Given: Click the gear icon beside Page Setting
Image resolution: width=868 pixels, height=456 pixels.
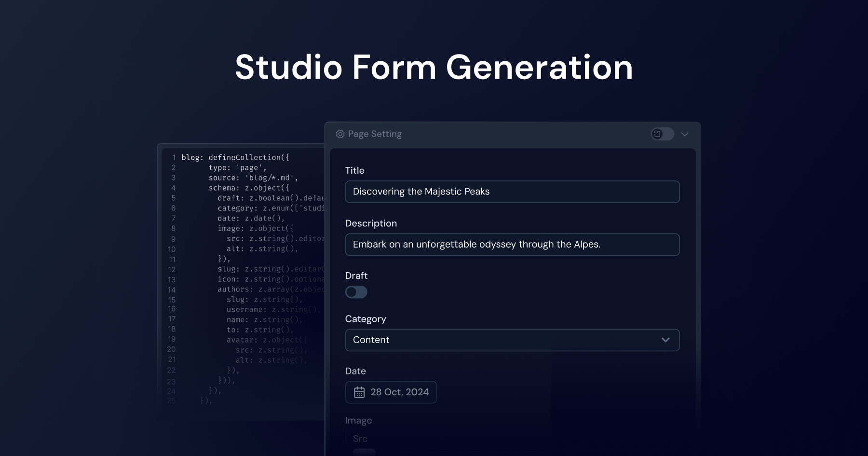Looking at the screenshot, I should pos(339,134).
